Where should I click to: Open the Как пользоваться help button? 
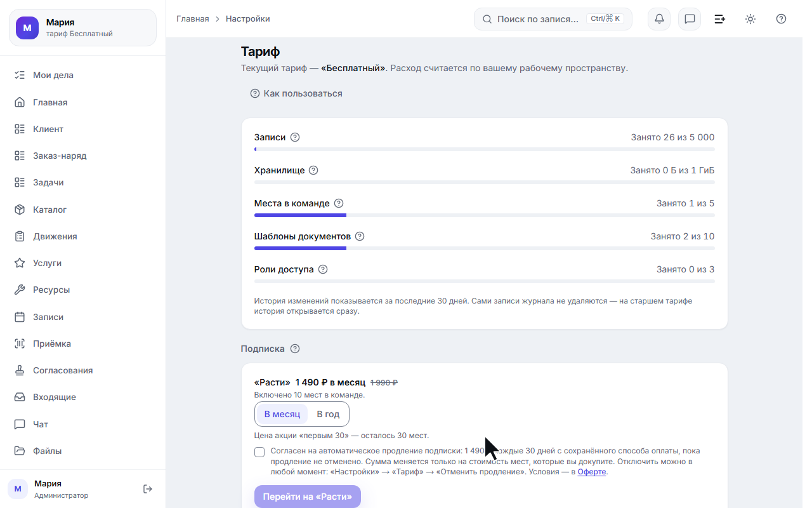(296, 93)
